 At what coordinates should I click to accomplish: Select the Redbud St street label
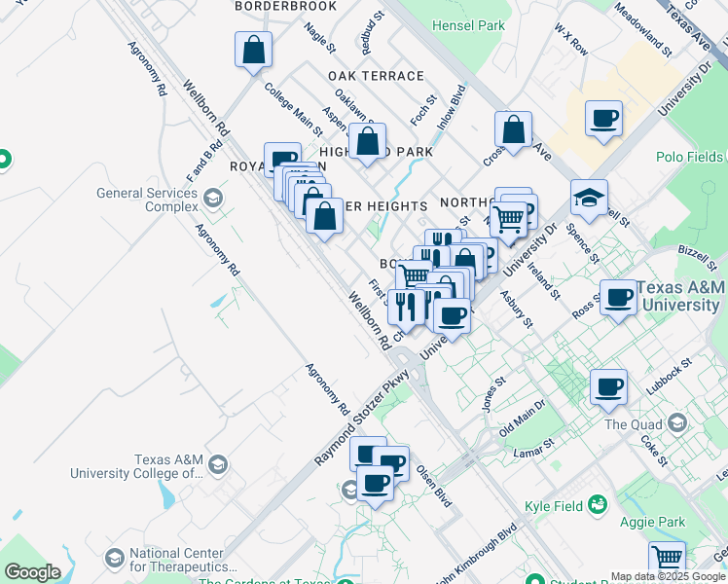click(374, 33)
